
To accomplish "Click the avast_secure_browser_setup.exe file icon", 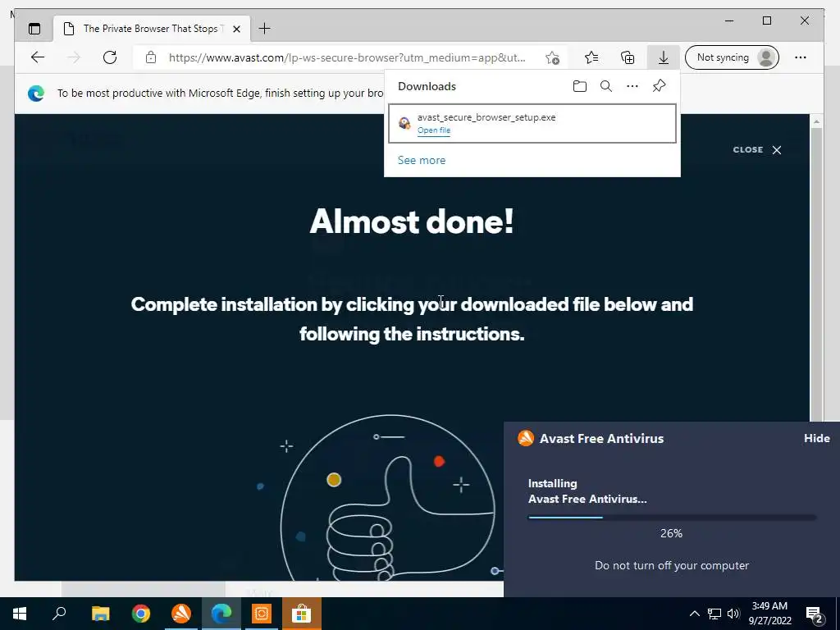I will [404, 123].
